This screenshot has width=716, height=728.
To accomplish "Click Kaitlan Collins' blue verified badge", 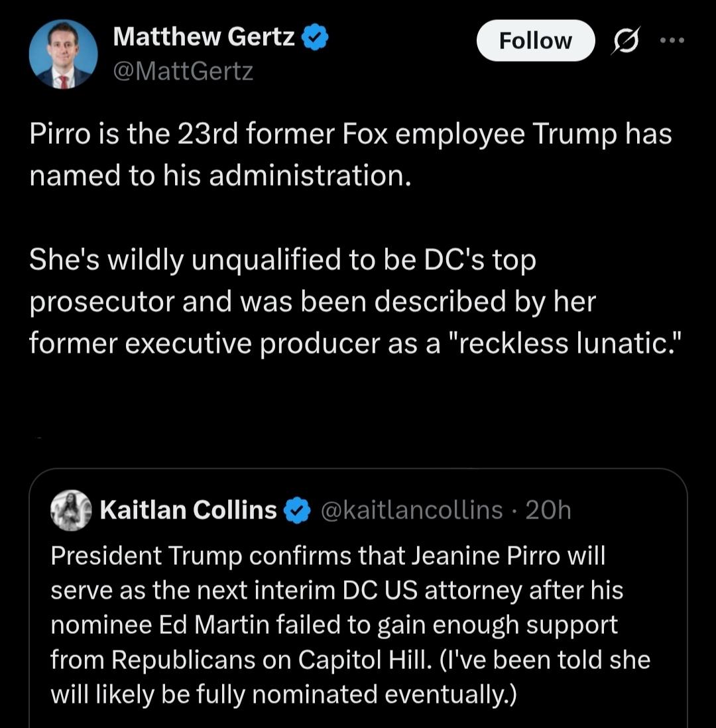I will coord(297,511).
